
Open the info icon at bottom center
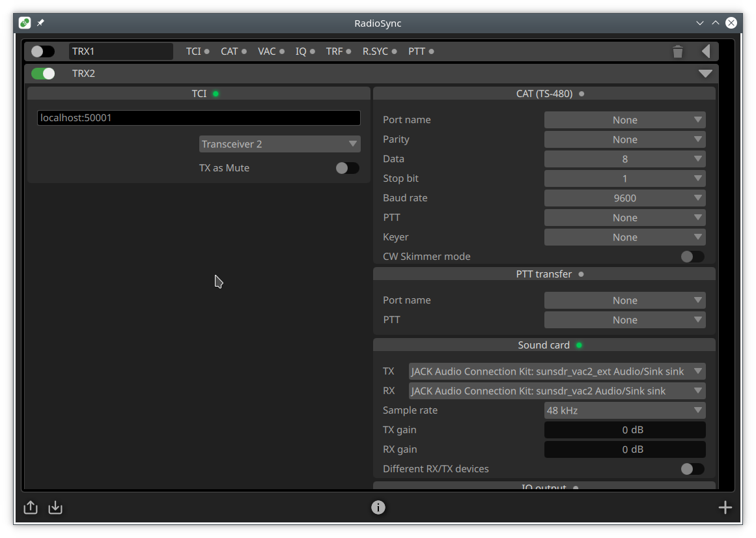pyautogui.click(x=378, y=507)
